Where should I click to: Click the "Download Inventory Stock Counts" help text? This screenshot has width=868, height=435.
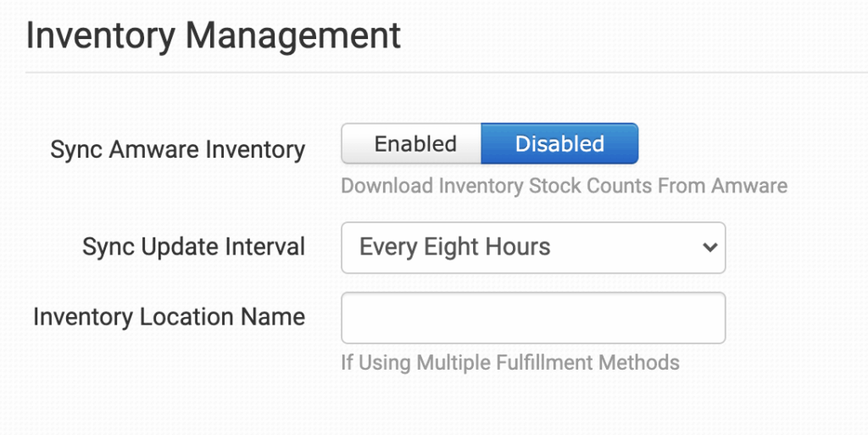pyautogui.click(x=564, y=186)
